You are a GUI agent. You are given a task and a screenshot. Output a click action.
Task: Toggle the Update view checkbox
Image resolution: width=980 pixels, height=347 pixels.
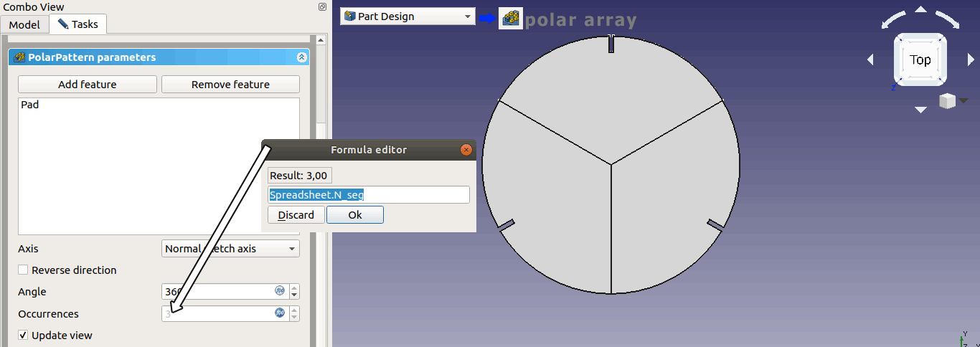[x=24, y=336]
